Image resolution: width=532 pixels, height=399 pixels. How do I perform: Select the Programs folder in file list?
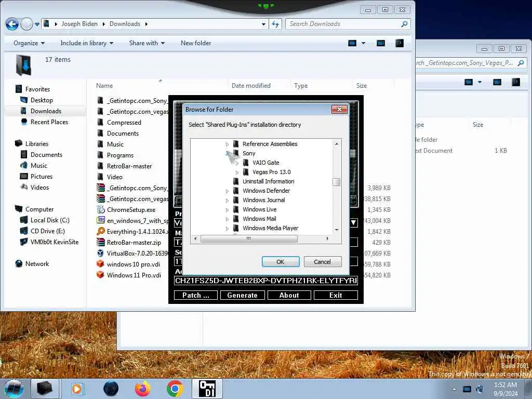(120, 155)
